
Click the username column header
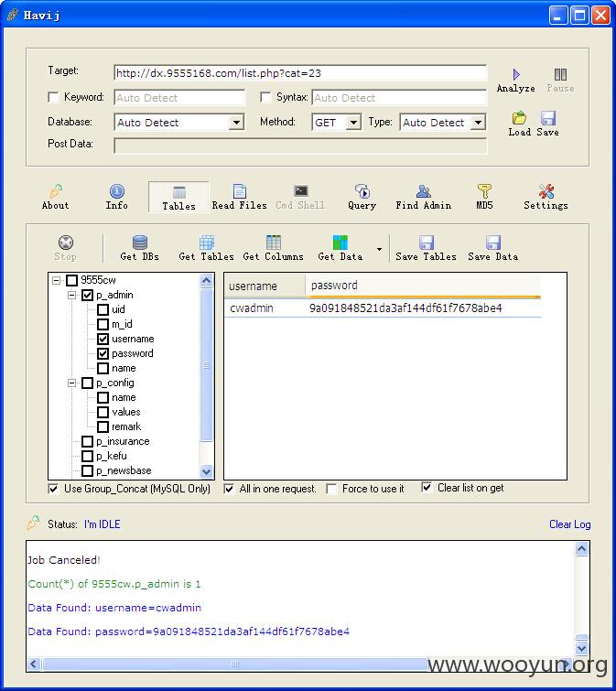[265, 286]
